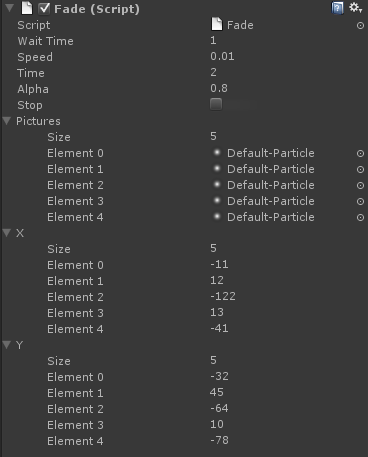Select X Element 2 value -122
The height and width of the screenshot is (457, 368).
(x=287, y=296)
